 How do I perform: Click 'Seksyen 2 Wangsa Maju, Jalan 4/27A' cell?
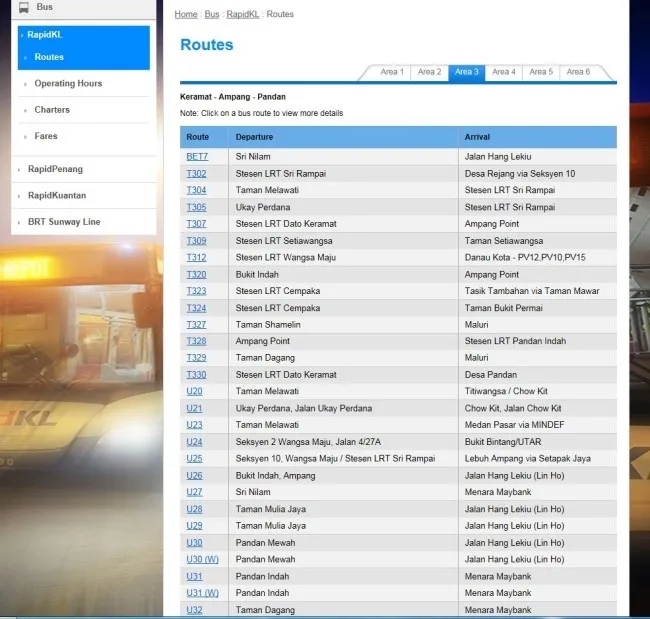308,442
